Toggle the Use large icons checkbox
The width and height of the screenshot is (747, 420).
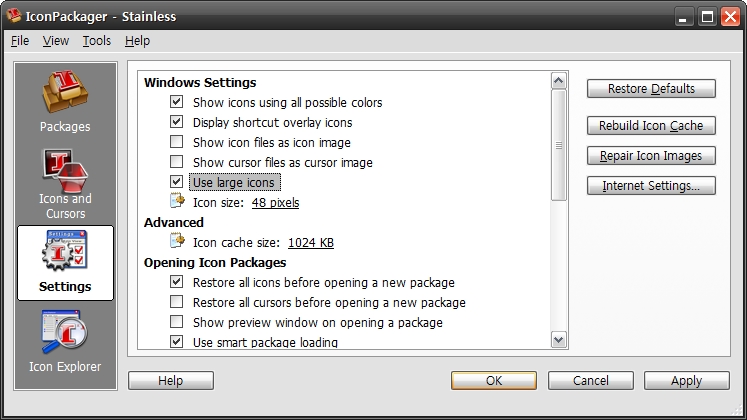point(176,181)
